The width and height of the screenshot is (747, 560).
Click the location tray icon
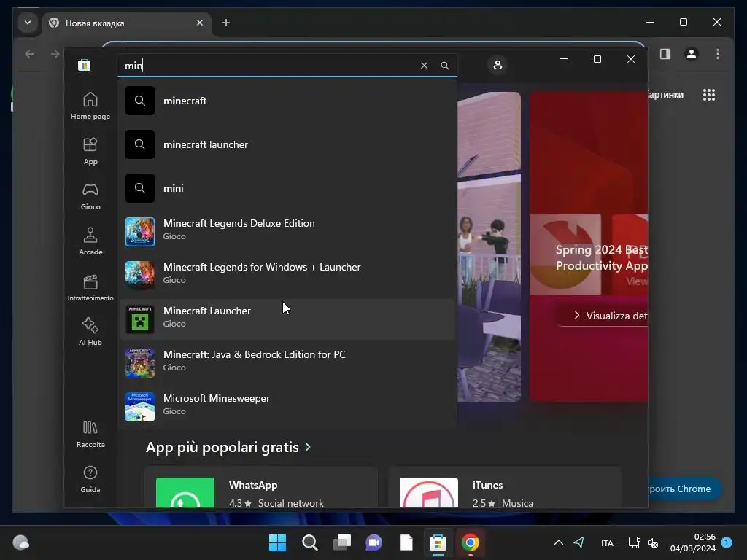click(x=578, y=542)
